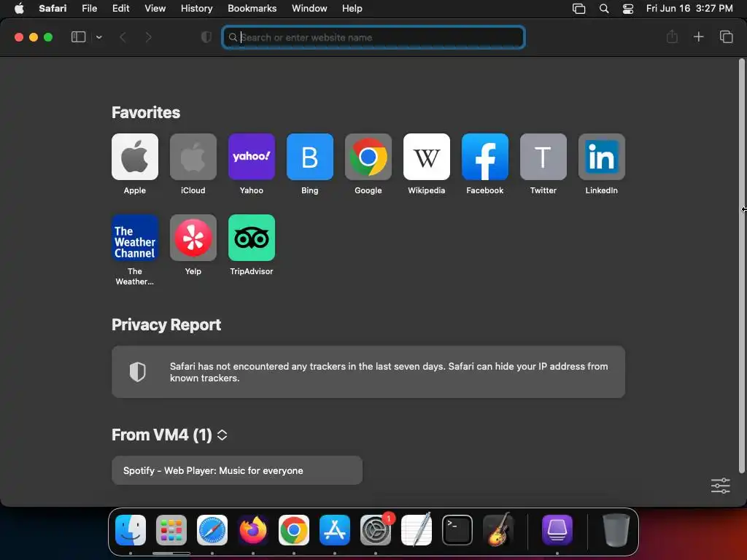The width and height of the screenshot is (747, 560).
Task: Open the Apple system menu
Action: pos(19,8)
